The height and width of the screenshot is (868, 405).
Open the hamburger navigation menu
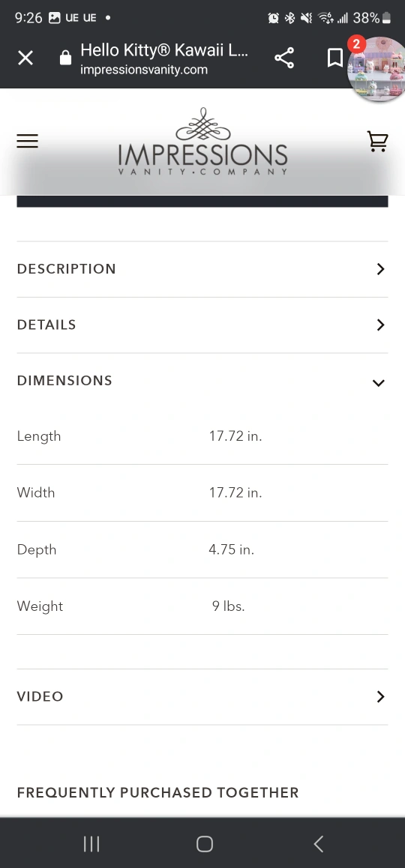tap(27, 141)
